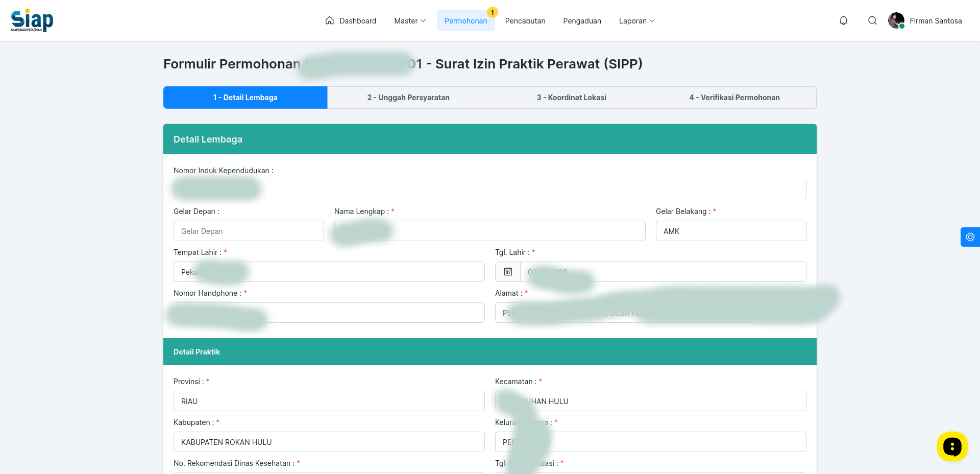Click the Tempat Lahir input field
This screenshot has height=474, width=980.
pyautogui.click(x=329, y=272)
